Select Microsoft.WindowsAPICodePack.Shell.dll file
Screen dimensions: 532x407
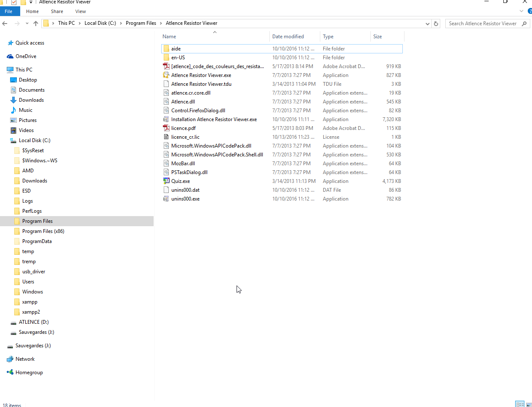[x=217, y=155]
